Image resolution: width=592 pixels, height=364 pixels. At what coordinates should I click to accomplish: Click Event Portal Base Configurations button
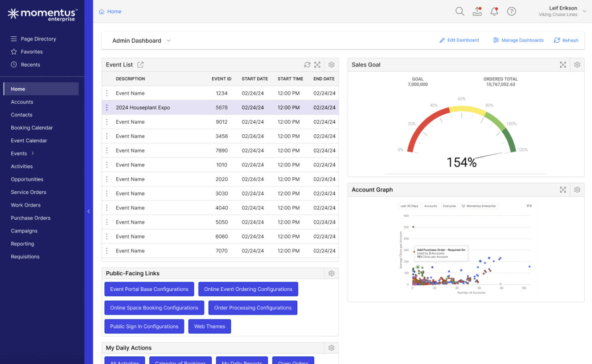149,289
